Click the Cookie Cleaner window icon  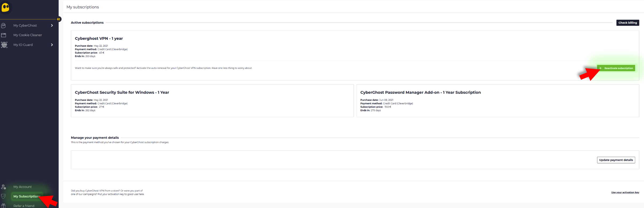[3, 35]
